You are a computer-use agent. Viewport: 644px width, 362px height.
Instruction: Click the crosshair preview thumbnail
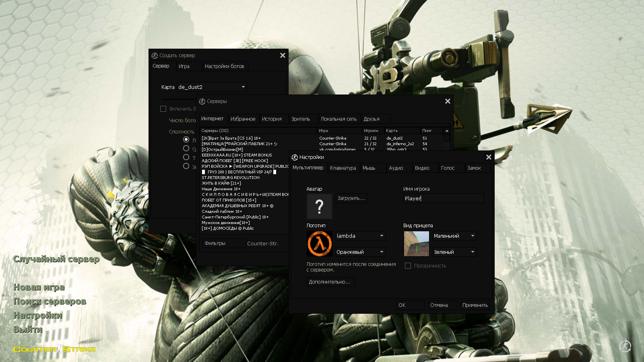pos(416,244)
